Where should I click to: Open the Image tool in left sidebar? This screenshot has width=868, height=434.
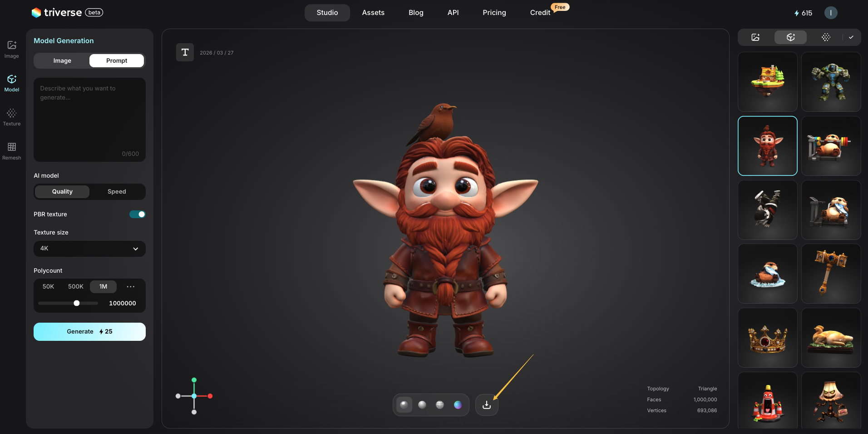[x=12, y=49]
